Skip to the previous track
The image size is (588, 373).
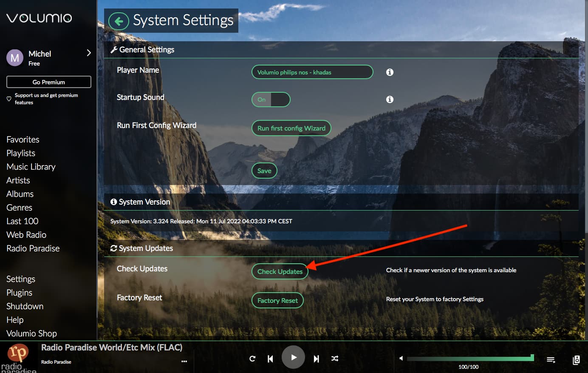click(270, 359)
